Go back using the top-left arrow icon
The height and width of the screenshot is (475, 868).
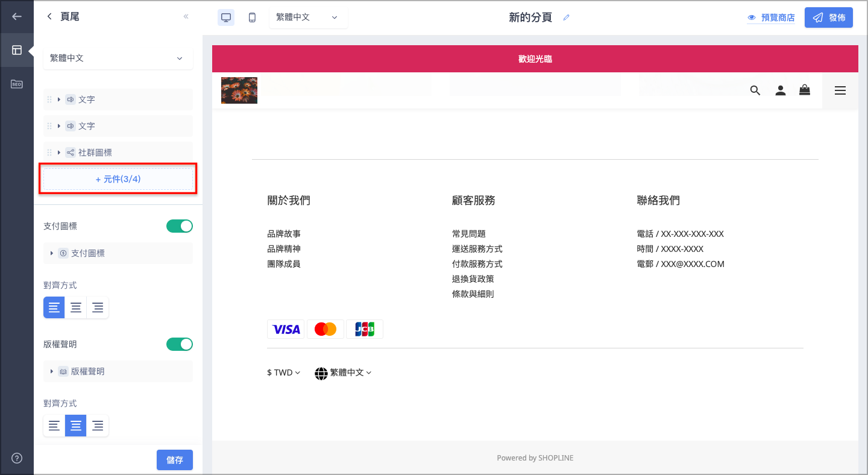pos(17,16)
